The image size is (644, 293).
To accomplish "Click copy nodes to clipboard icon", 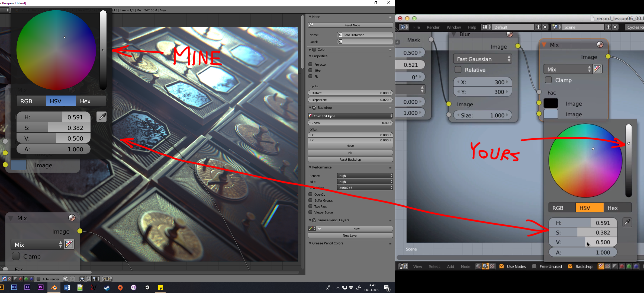I will pyautogui.click(x=104, y=279).
